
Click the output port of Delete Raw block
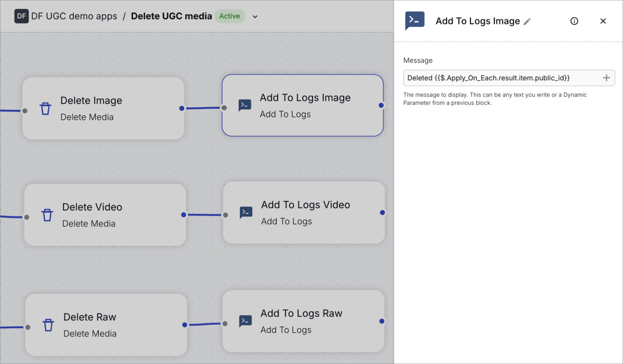pyautogui.click(x=185, y=325)
